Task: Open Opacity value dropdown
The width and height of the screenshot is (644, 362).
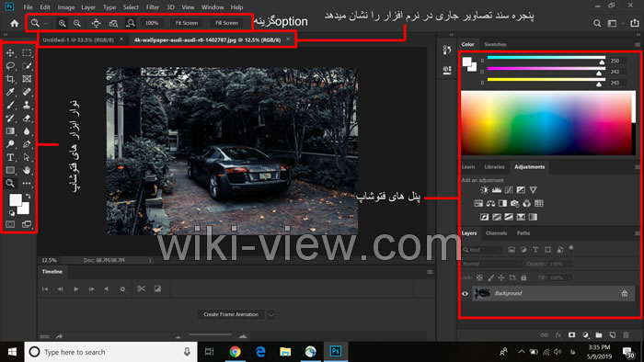Action: tap(569, 264)
